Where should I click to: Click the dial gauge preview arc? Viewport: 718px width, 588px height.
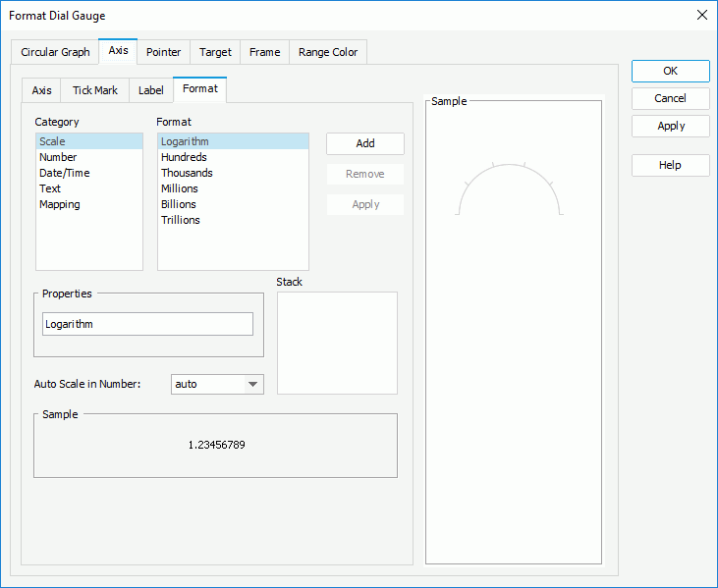[x=509, y=188]
